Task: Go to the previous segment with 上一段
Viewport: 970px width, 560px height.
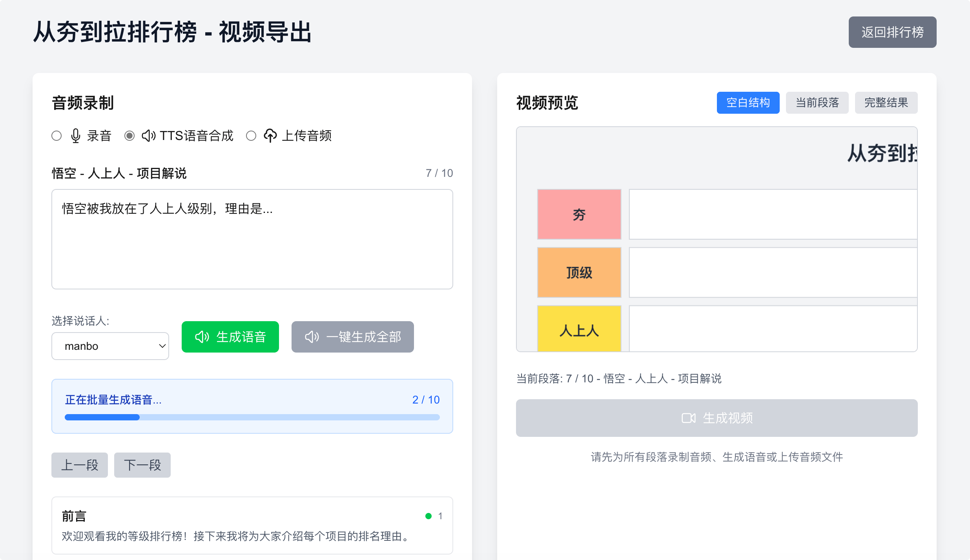Action: pyautogui.click(x=79, y=465)
